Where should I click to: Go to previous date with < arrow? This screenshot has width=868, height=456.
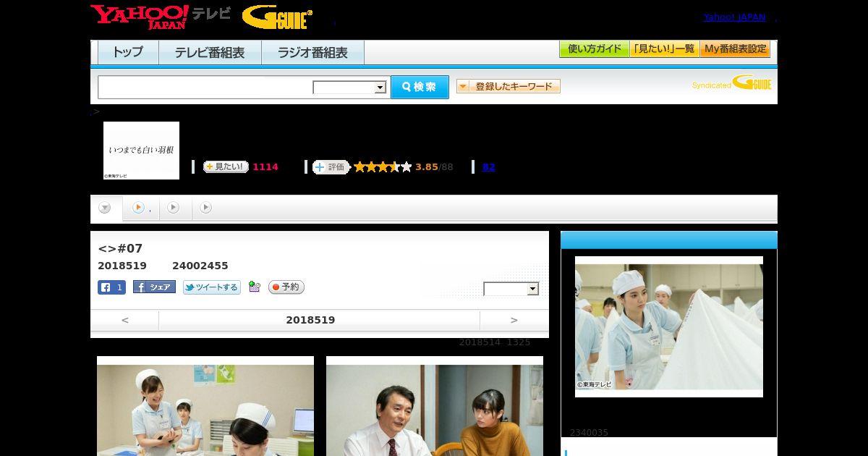(x=124, y=320)
